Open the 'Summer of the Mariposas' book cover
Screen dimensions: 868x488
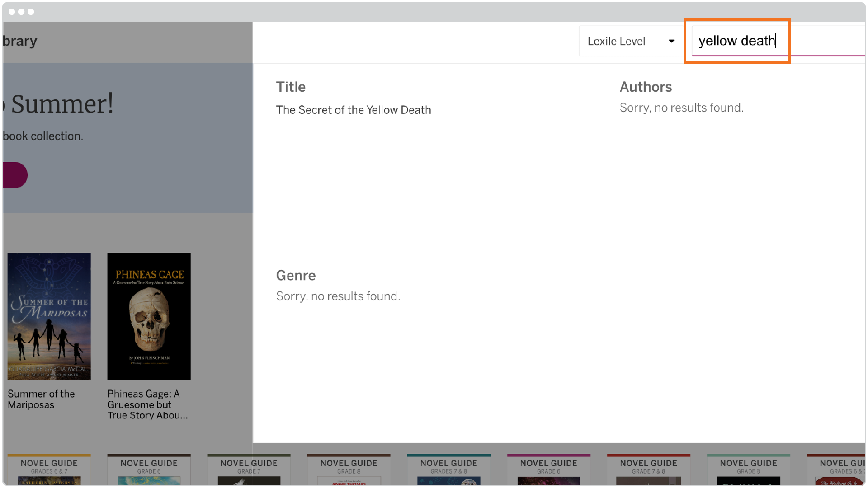[x=49, y=316]
